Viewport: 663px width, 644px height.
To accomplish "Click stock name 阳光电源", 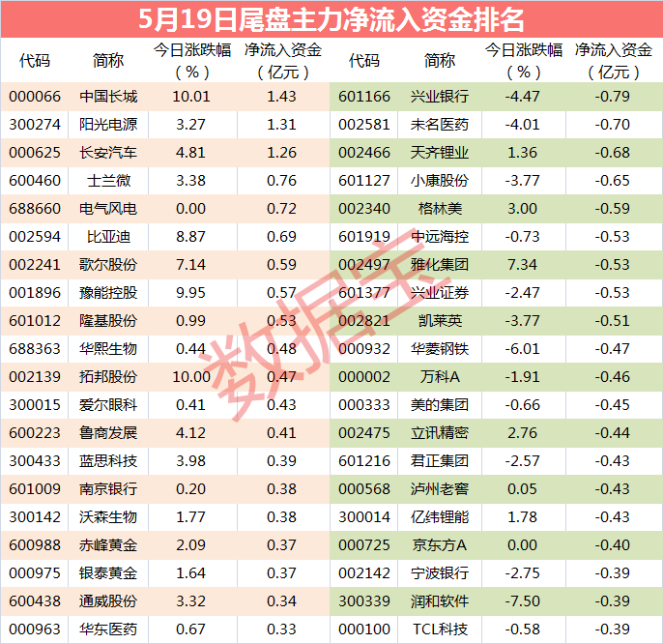I will point(108,125).
